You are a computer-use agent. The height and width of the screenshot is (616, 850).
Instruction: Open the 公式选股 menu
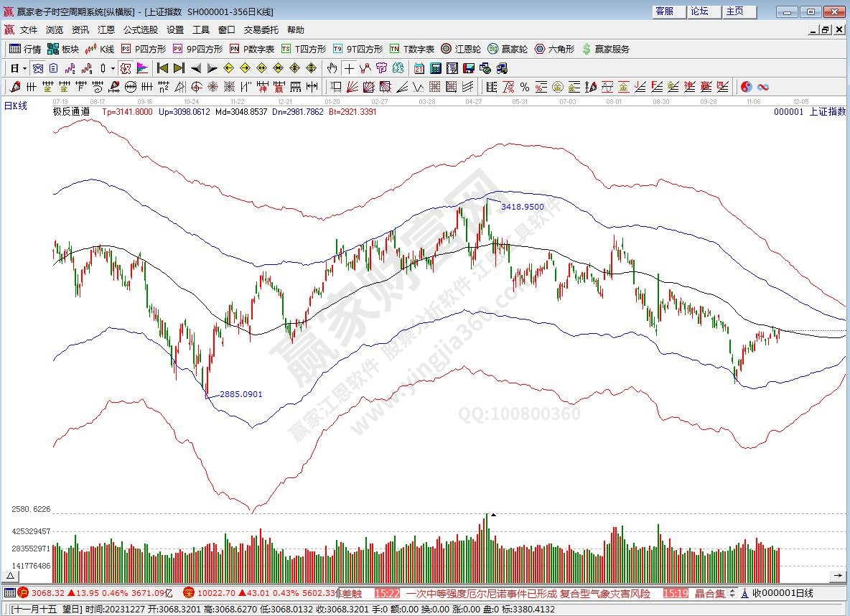click(141, 30)
